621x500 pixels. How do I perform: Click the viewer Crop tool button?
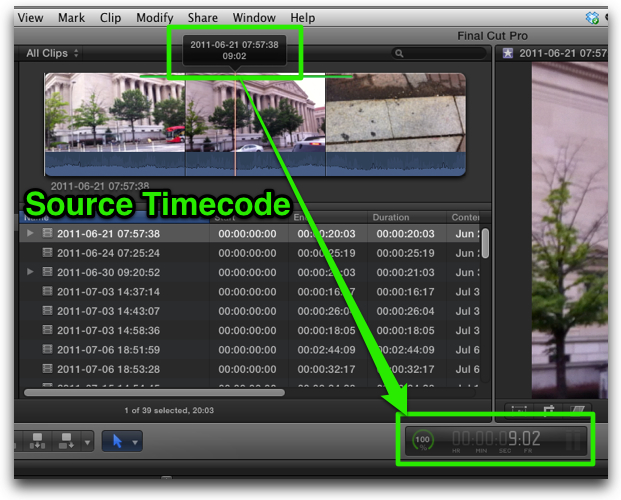(x=549, y=409)
